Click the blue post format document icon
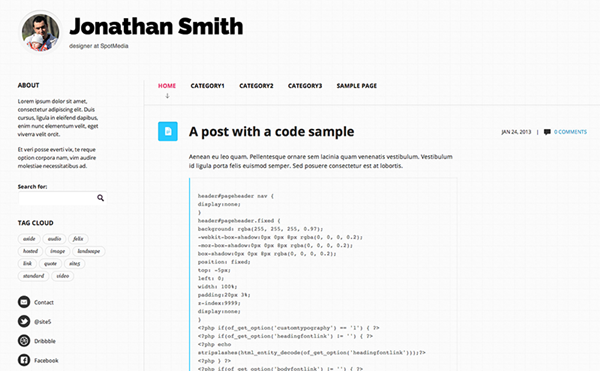Image resolution: width=600 pixels, height=371 pixels. [x=168, y=131]
